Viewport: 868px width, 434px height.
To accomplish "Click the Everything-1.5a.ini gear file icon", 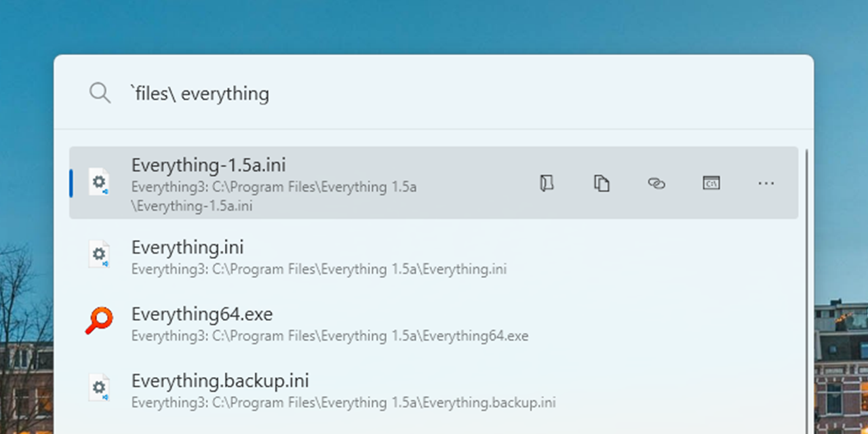I will [99, 182].
